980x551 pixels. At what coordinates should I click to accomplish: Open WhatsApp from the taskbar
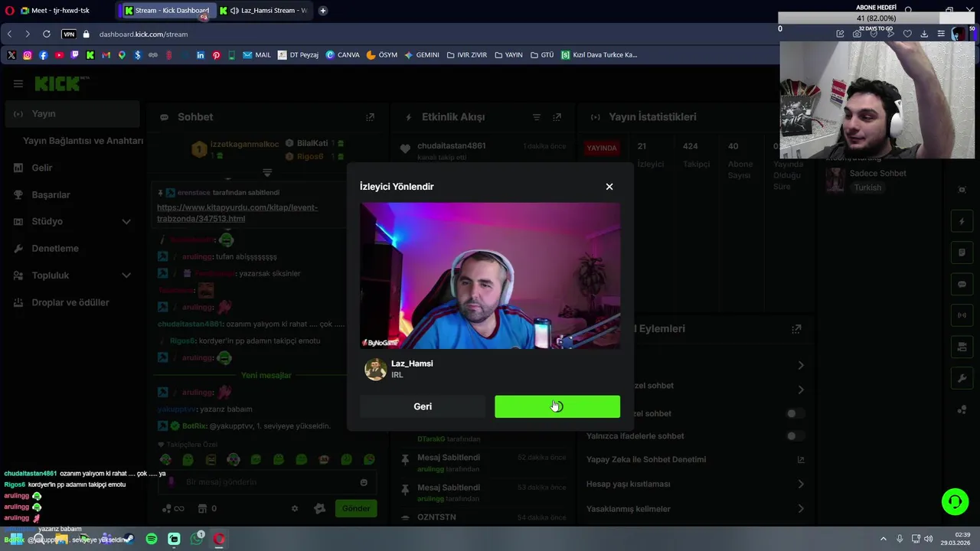click(197, 539)
